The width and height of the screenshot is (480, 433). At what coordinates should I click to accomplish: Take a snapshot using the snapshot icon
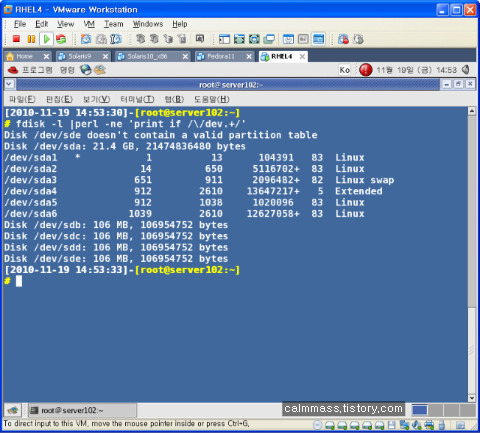(x=86, y=39)
